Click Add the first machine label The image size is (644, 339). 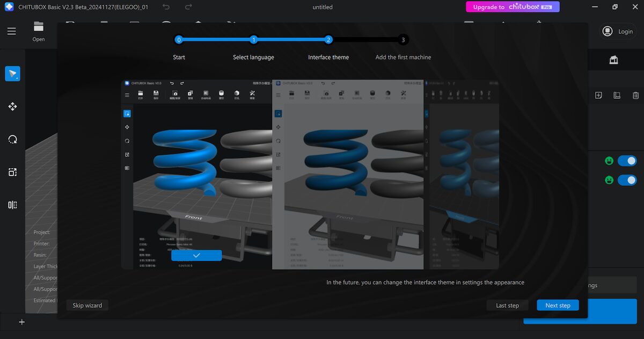pos(403,57)
